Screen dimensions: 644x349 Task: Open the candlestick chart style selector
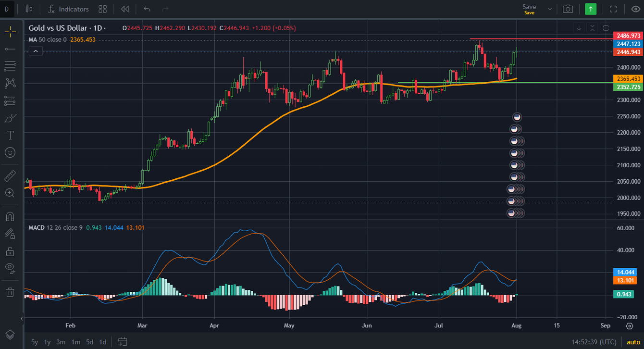(29, 9)
